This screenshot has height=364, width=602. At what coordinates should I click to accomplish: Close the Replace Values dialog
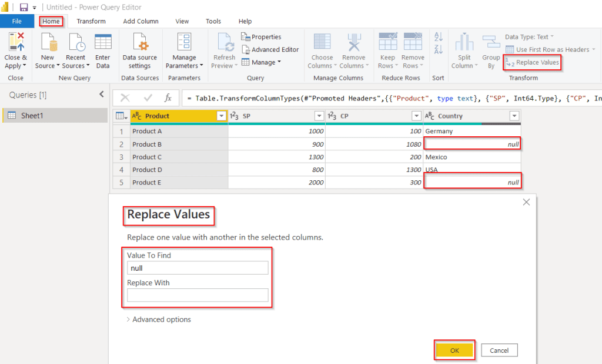point(526,202)
